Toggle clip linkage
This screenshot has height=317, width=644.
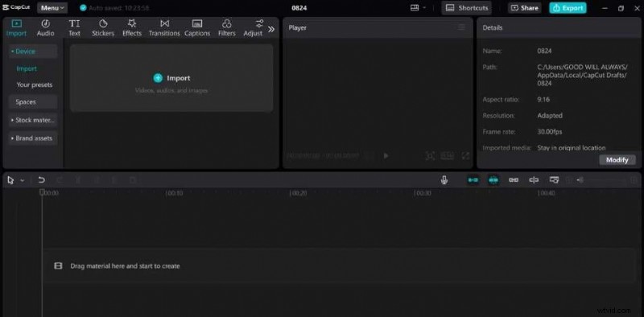coord(514,180)
